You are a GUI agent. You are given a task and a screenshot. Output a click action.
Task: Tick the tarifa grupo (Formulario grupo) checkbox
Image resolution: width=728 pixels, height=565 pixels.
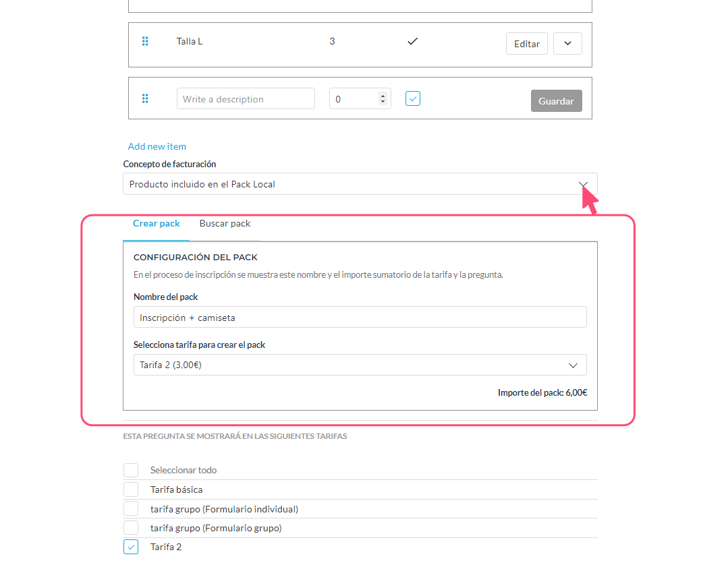(x=131, y=528)
